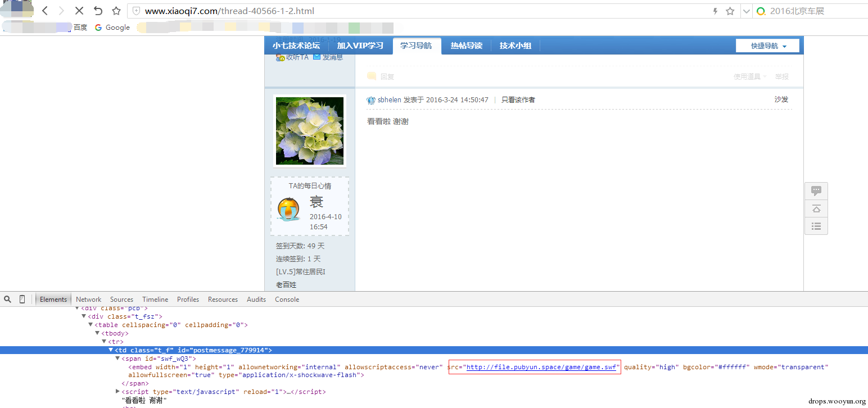Click the lightning bolt speed mode icon
868x408 pixels.
(x=715, y=11)
